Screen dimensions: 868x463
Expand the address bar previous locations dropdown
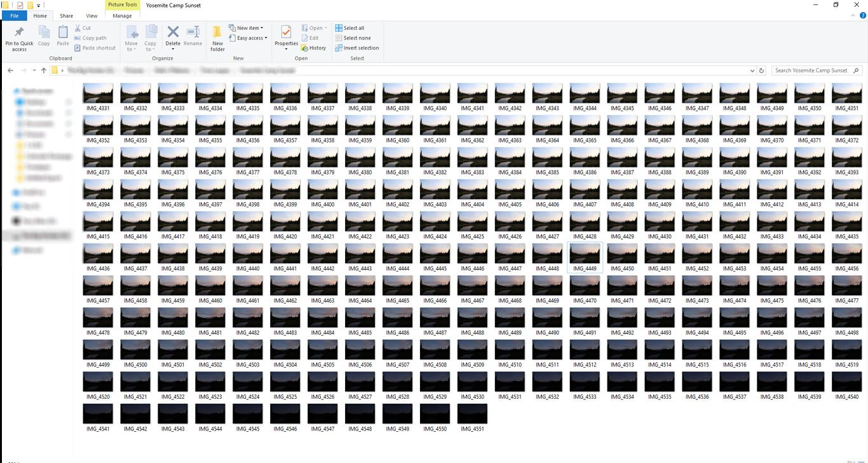[x=752, y=71]
